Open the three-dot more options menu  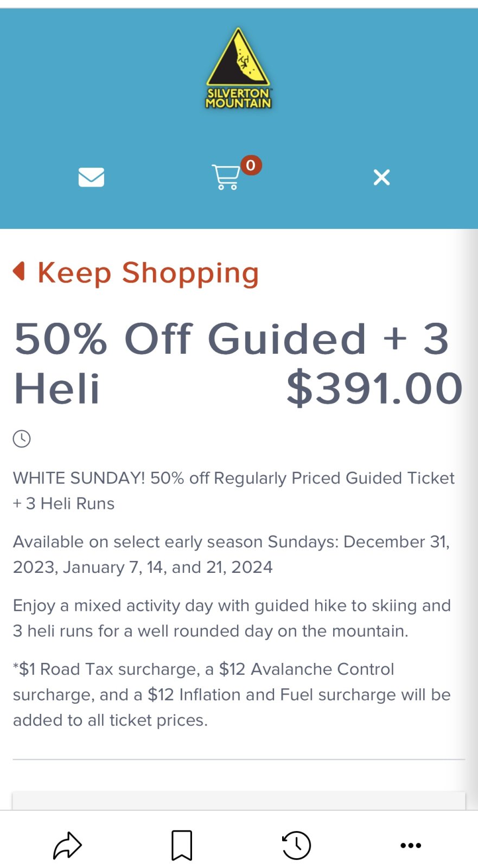(411, 845)
